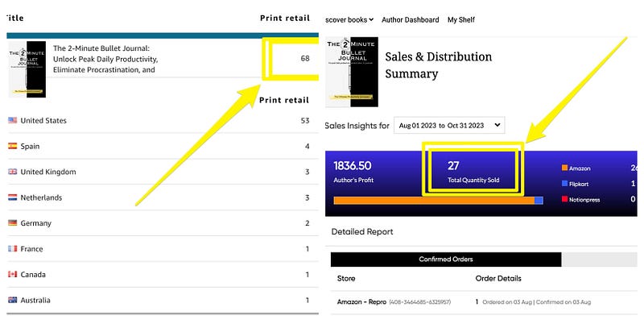644x328 pixels.
Task: Click the red Notionpress legend swatch
Action: click(564, 199)
